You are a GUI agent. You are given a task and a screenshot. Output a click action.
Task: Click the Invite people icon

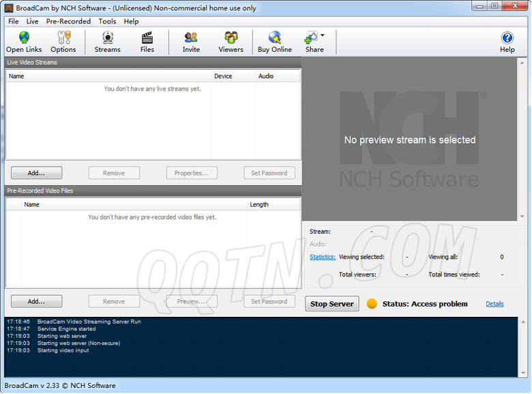click(191, 38)
